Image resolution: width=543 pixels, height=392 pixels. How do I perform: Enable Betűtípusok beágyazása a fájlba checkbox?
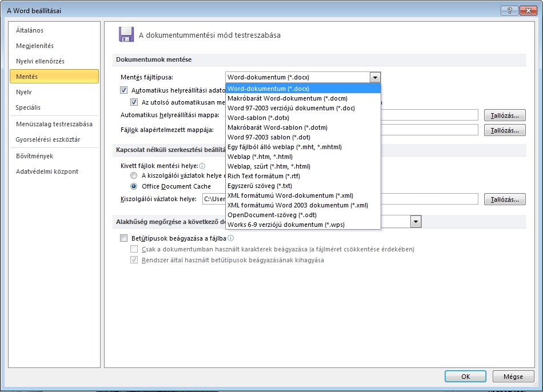point(123,238)
